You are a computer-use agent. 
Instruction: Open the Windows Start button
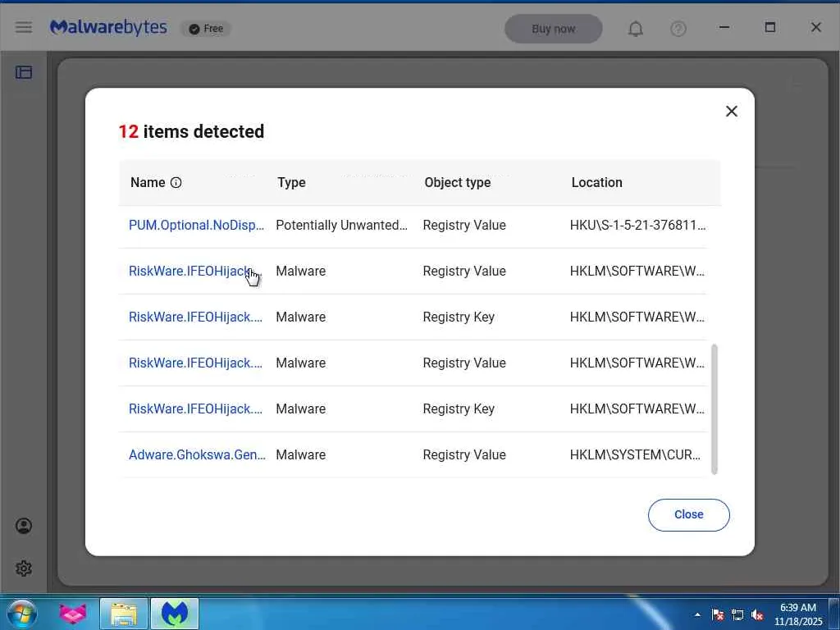[22, 614]
